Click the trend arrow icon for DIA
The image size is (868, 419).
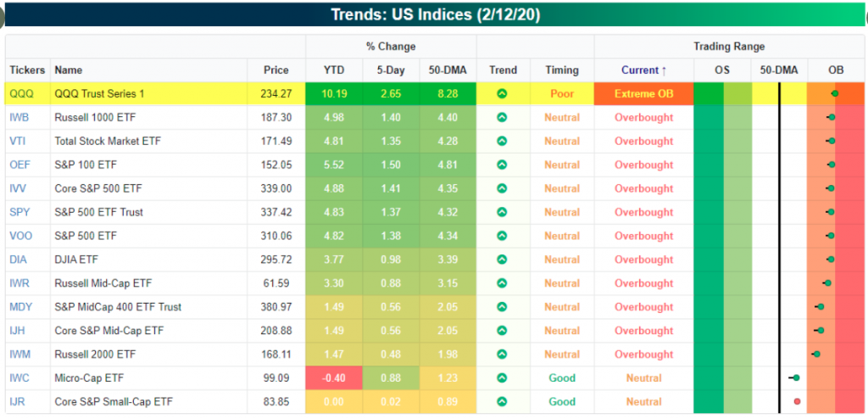502,260
